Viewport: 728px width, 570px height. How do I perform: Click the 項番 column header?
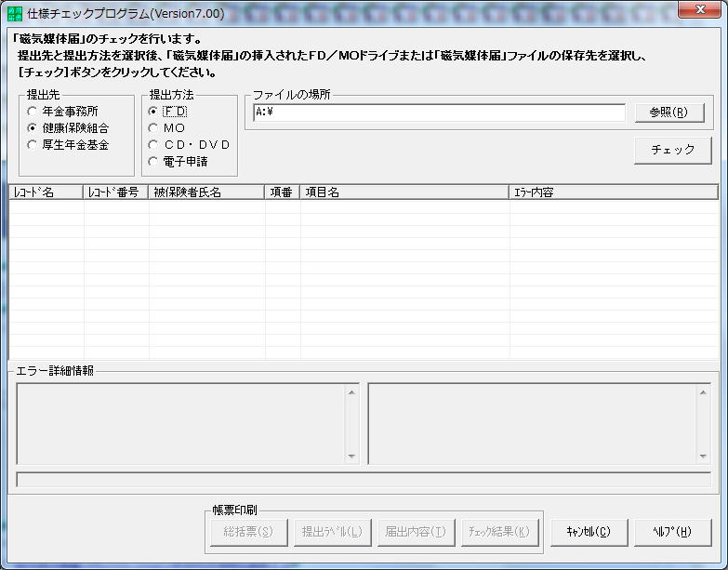click(283, 192)
